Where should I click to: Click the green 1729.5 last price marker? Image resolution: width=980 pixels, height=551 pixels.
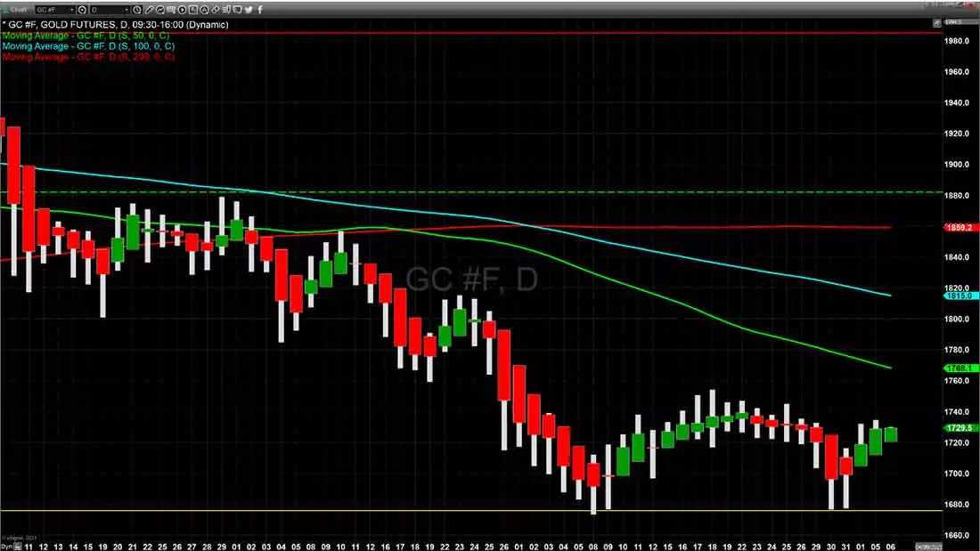click(960, 428)
